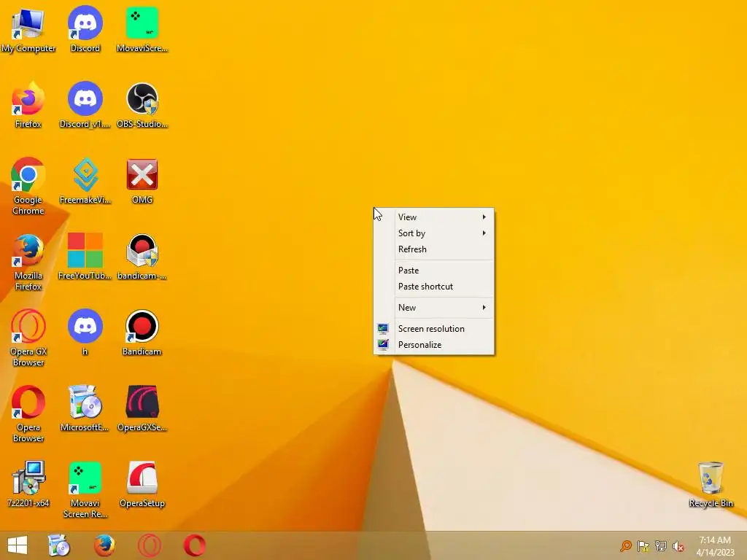Click the arrow beside New

(x=484, y=308)
